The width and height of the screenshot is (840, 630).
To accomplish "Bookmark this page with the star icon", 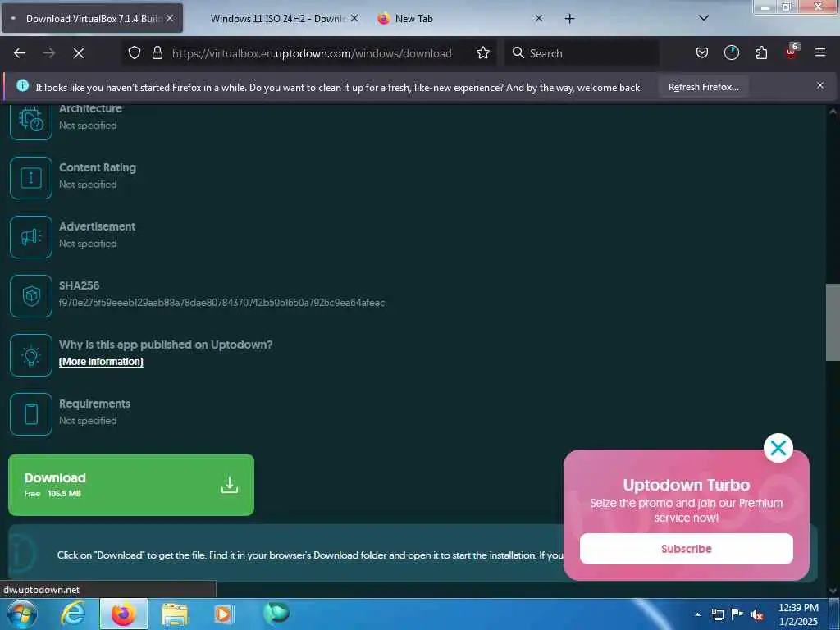I will [x=483, y=53].
